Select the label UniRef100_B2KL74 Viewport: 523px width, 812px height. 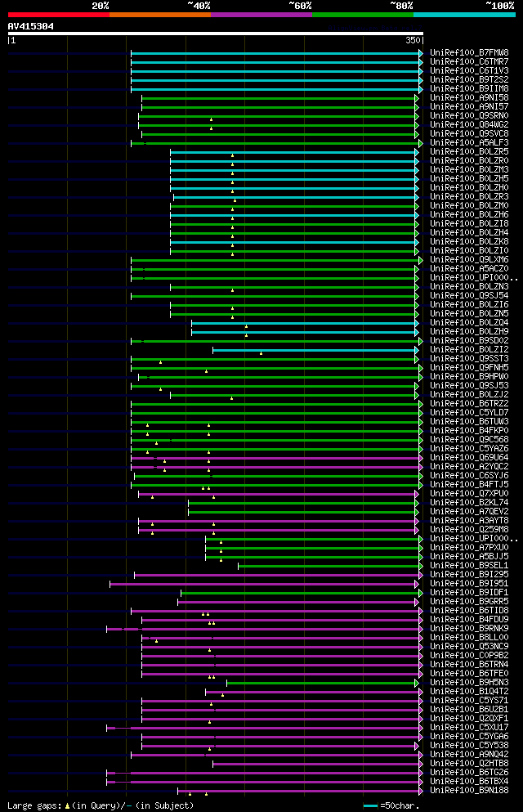point(469,503)
